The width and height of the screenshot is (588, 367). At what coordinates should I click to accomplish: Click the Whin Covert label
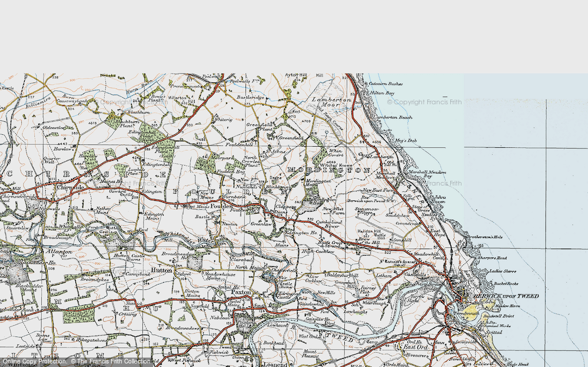click(x=335, y=153)
